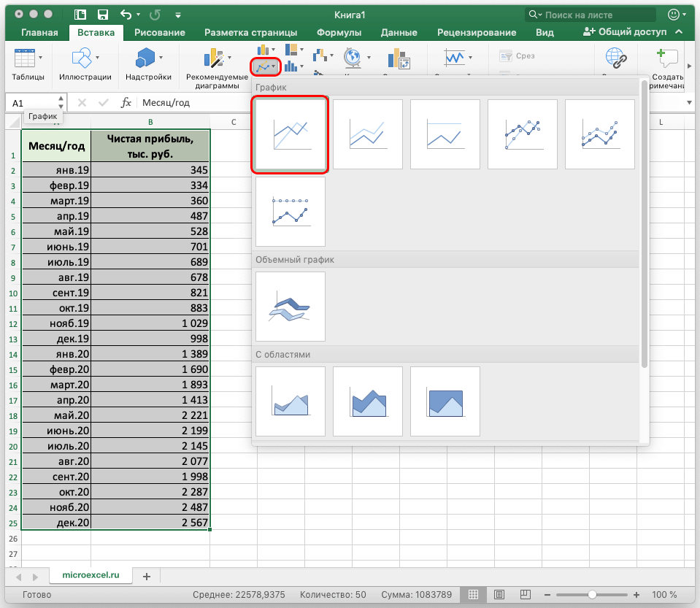
Task: Select basic line chart thumbnail
Action: point(291,134)
